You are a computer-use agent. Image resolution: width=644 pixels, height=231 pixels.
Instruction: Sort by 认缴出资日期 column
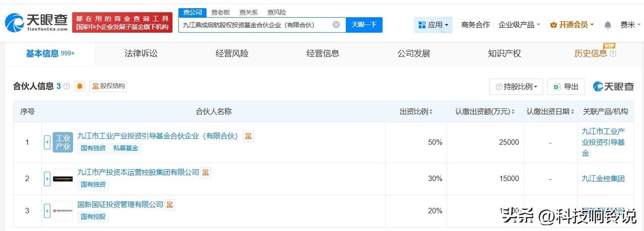[550, 112]
